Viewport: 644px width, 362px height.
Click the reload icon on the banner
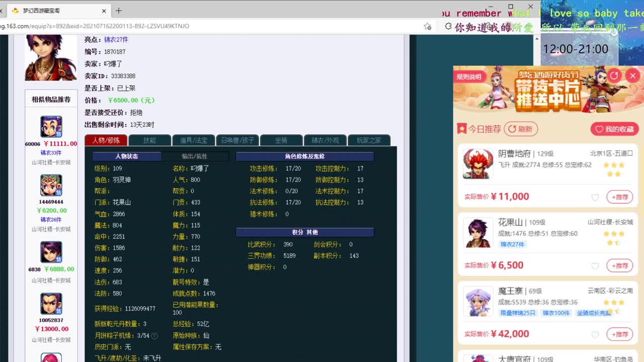tap(614, 75)
